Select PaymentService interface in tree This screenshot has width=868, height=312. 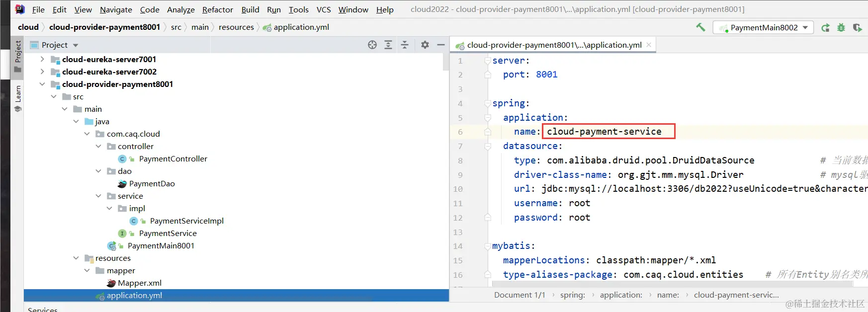click(x=168, y=233)
